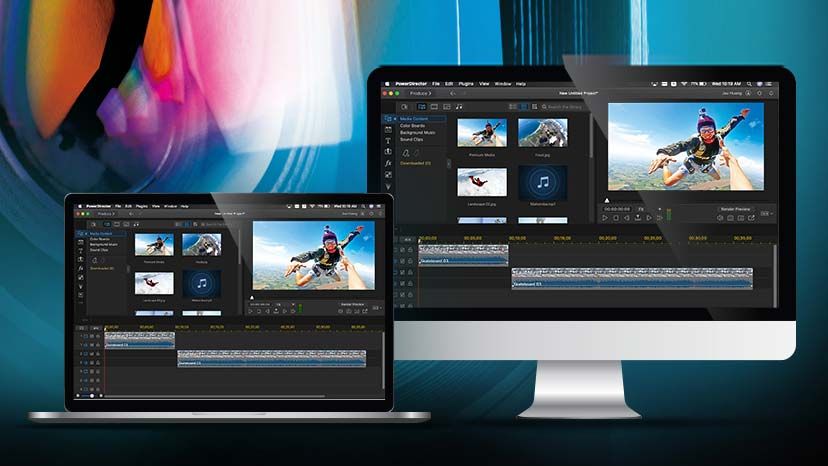The width and height of the screenshot is (828, 466).
Task: Open Produce dropdown on iMac
Action: tap(421, 93)
